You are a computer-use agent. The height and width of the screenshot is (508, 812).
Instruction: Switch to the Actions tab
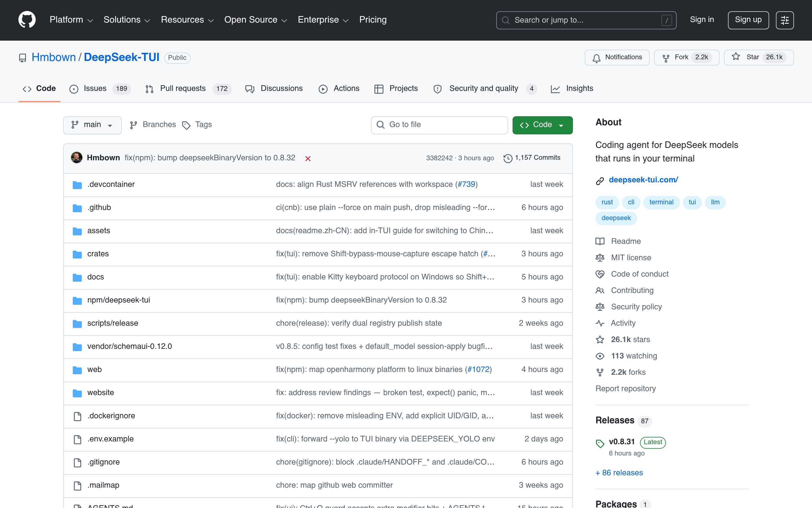(339, 89)
